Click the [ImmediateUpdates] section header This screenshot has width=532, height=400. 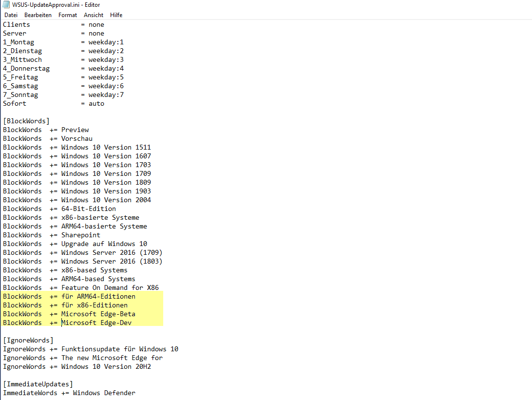[x=38, y=384]
